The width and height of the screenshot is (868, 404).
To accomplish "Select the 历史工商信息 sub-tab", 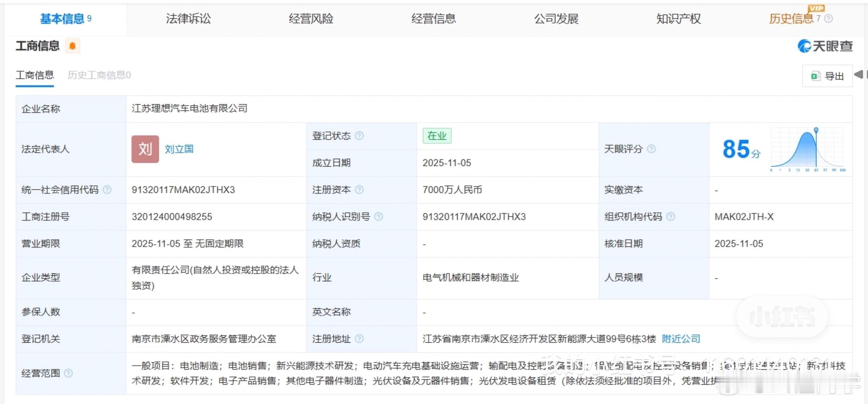I will coord(99,75).
